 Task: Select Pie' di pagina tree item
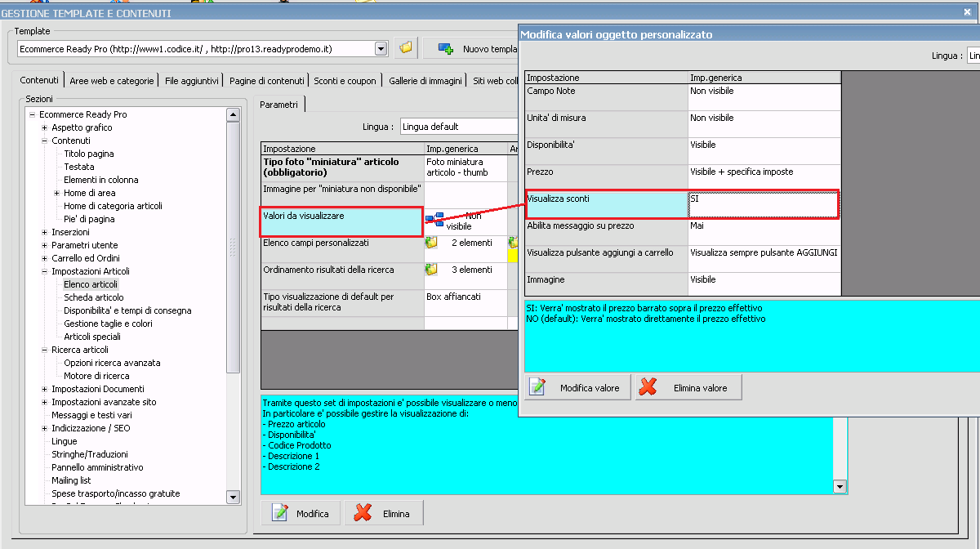[89, 219]
